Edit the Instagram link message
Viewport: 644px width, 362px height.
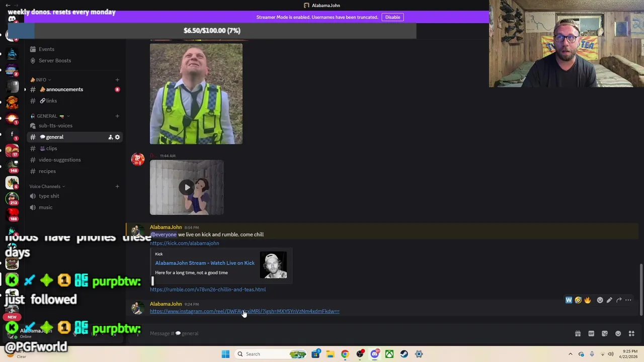point(609,300)
